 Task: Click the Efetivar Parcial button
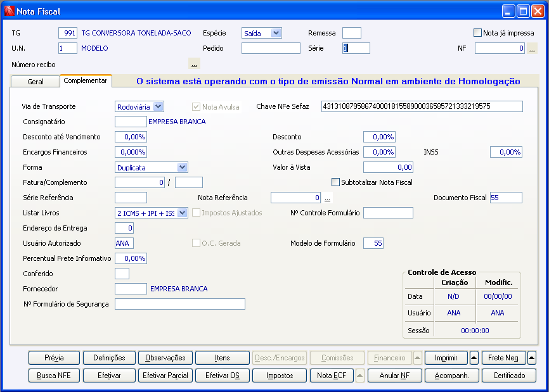(165, 376)
